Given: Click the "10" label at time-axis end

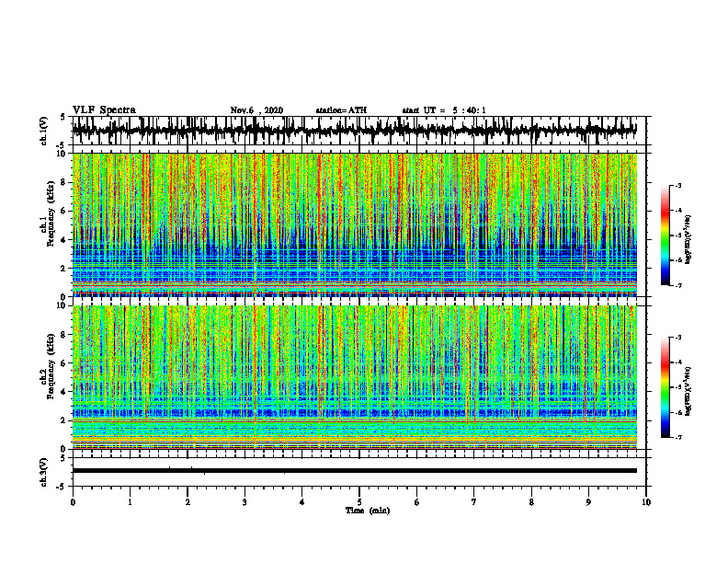Looking at the screenshot, I should (x=646, y=502).
